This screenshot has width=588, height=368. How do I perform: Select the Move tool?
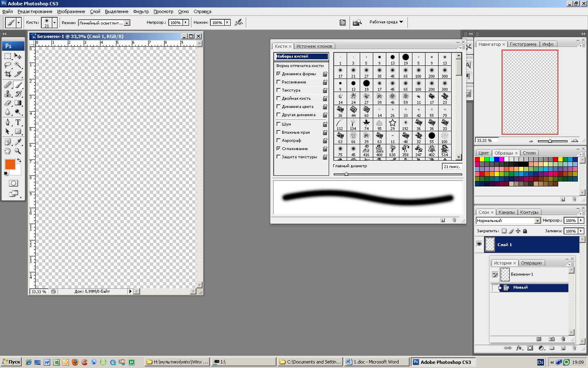(x=18, y=56)
